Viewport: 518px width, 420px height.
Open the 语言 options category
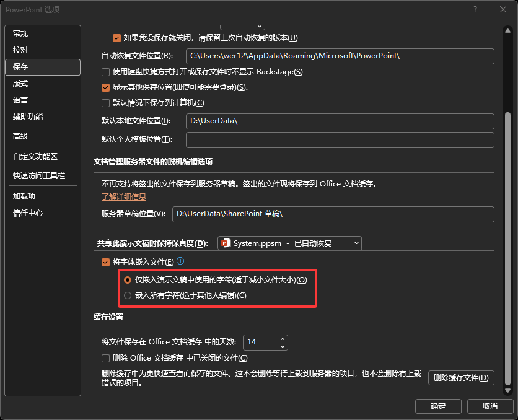[43, 100]
